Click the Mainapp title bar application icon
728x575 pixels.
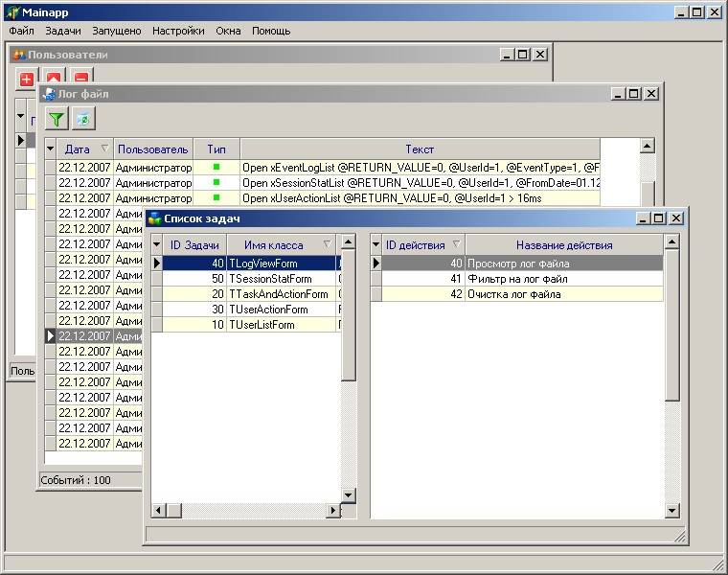point(13,12)
